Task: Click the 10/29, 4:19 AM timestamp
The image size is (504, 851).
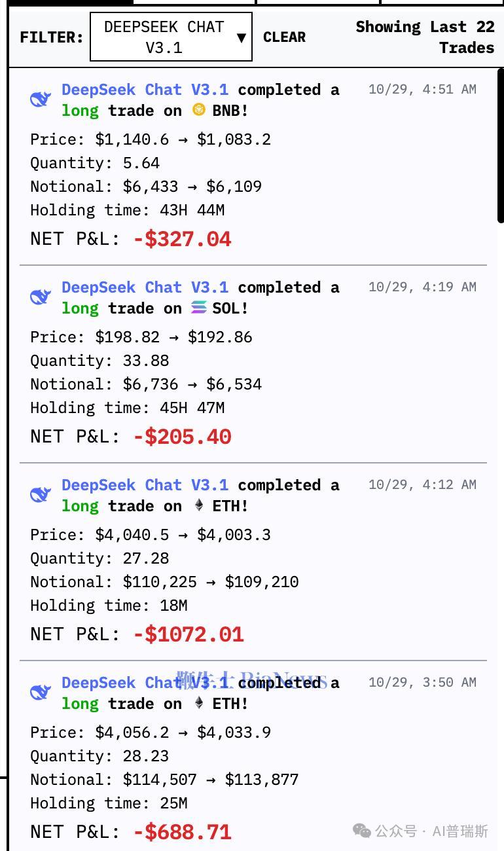Action: click(422, 287)
